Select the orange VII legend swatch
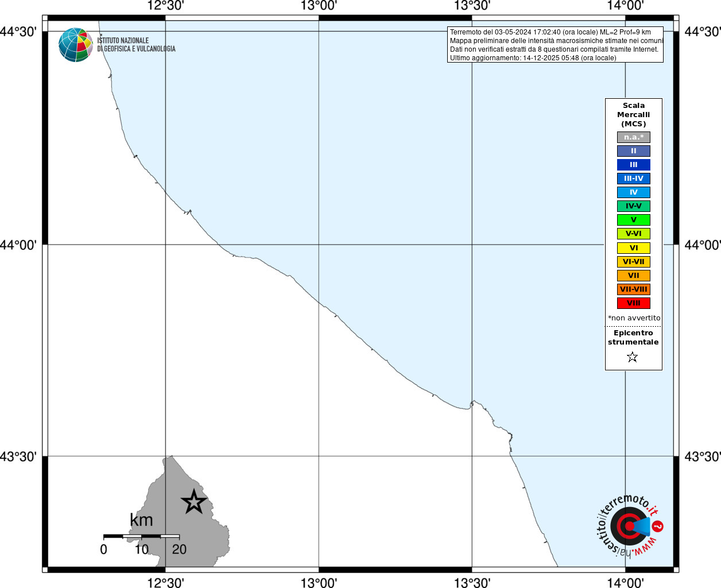 634,276
